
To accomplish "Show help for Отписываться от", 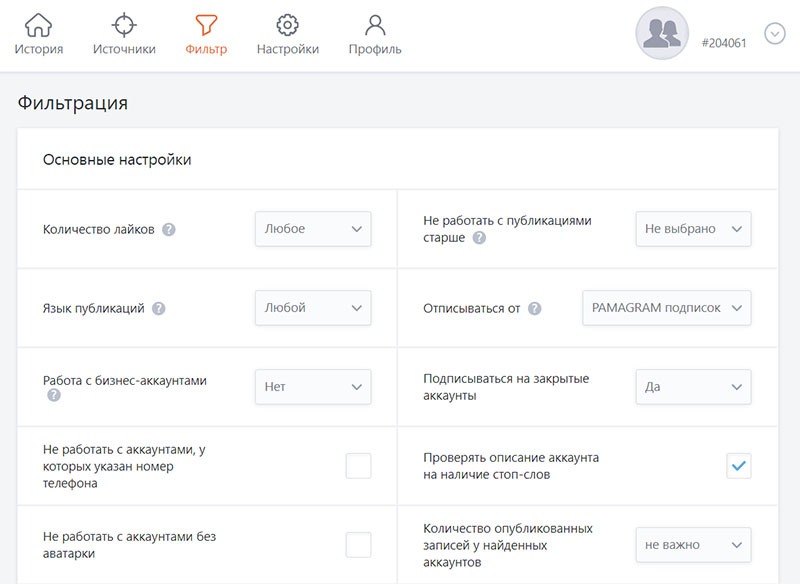I will 534,309.
